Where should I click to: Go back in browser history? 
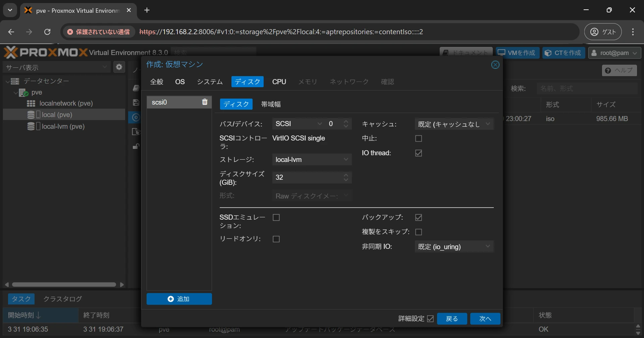11,32
